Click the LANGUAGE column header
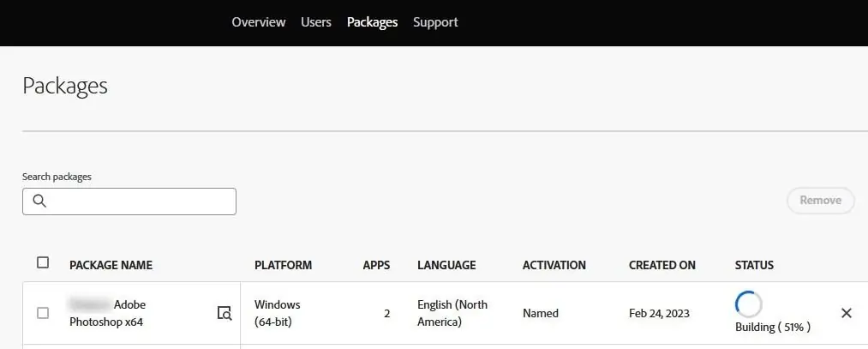 click(x=446, y=265)
